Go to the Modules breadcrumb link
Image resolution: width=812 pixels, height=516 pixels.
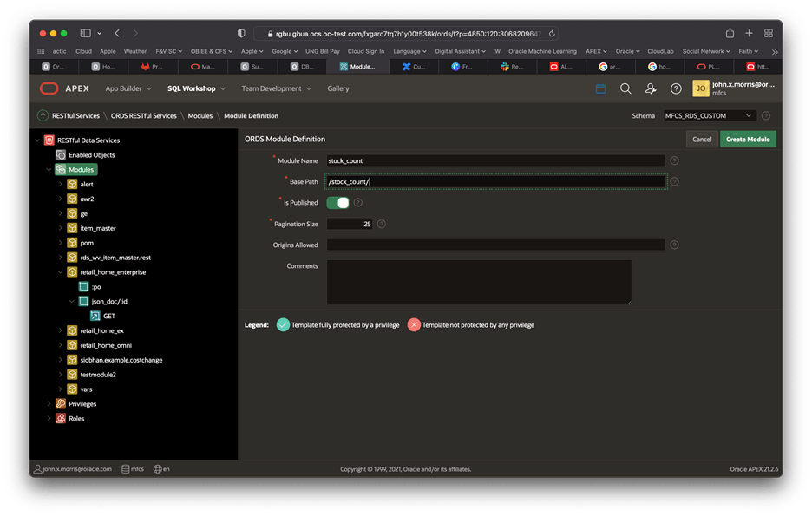coord(200,116)
